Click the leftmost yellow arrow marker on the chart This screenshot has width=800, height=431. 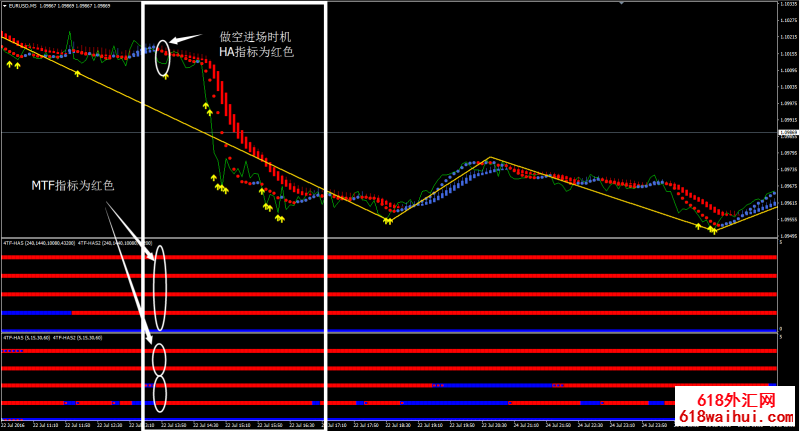tap(11, 64)
